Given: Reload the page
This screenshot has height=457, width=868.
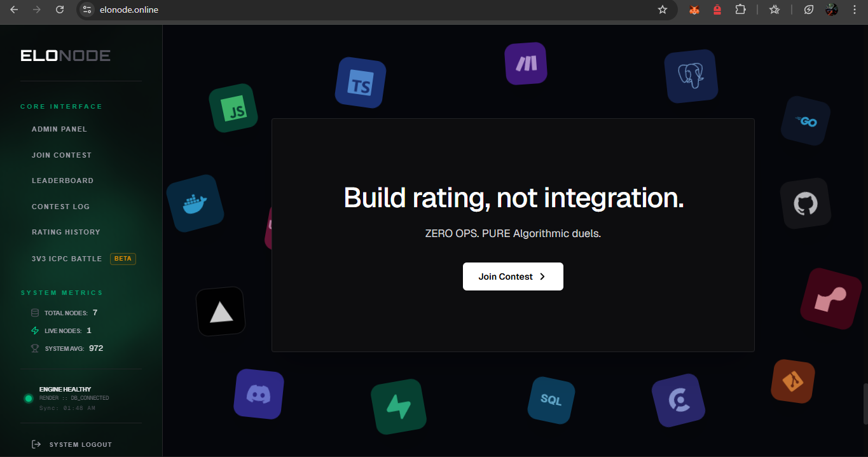Looking at the screenshot, I should tap(60, 10).
